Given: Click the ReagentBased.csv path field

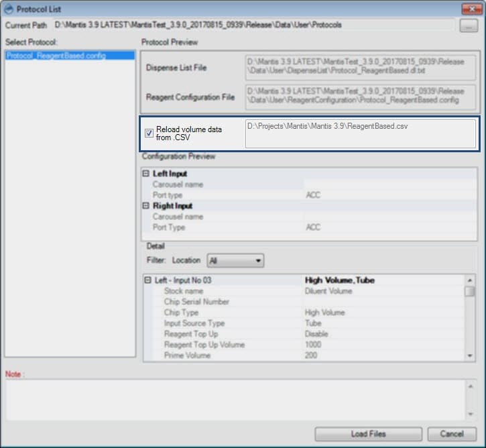Looking at the screenshot, I should click(x=360, y=133).
